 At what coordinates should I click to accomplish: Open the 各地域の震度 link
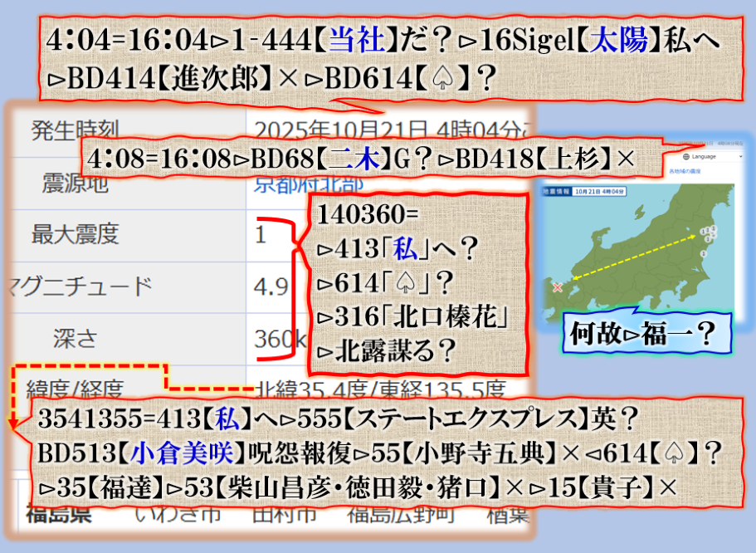685,170
